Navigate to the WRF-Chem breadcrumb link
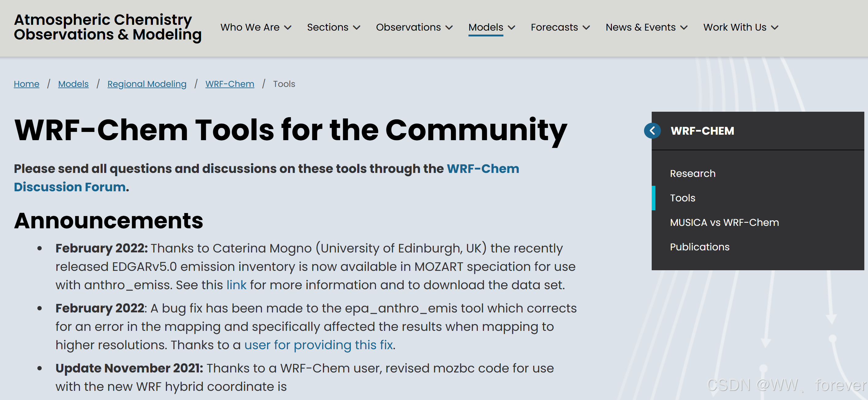The height and width of the screenshot is (400, 868). (x=229, y=84)
